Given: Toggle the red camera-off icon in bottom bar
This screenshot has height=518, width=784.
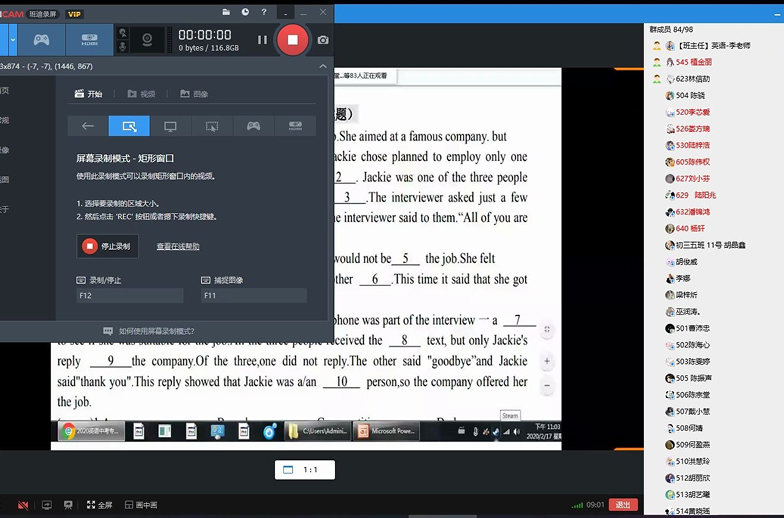Looking at the screenshot, I should click(x=23, y=505).
